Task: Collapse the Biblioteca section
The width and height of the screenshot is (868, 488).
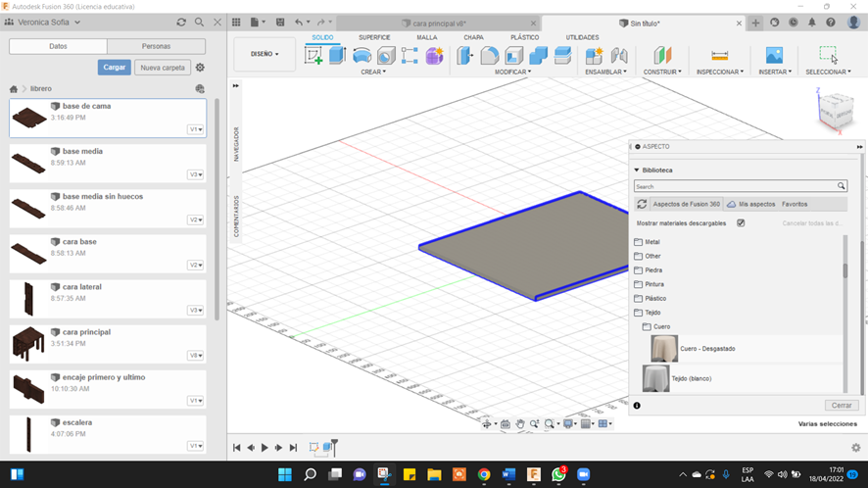Action: pos(637,171)
